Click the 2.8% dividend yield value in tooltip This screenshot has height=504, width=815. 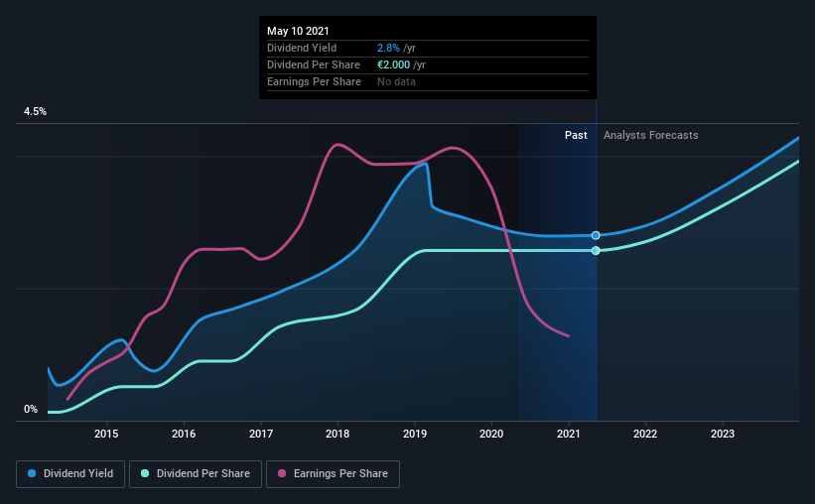(388, 48)
